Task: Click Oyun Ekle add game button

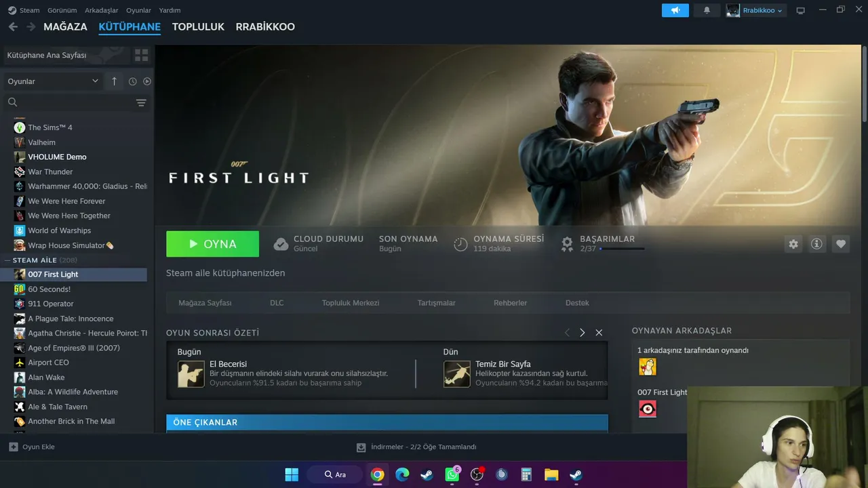Action: click(x=32, y=447)
